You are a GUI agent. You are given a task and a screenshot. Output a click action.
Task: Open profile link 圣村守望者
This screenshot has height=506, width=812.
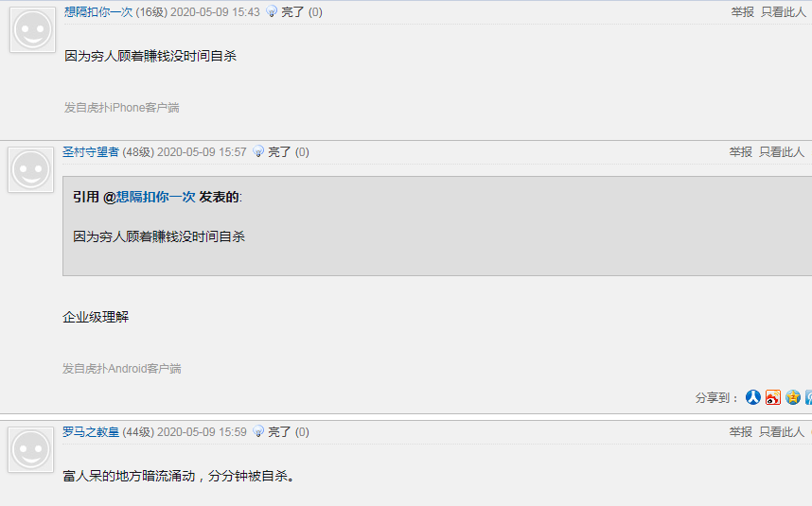pos(91,152)
